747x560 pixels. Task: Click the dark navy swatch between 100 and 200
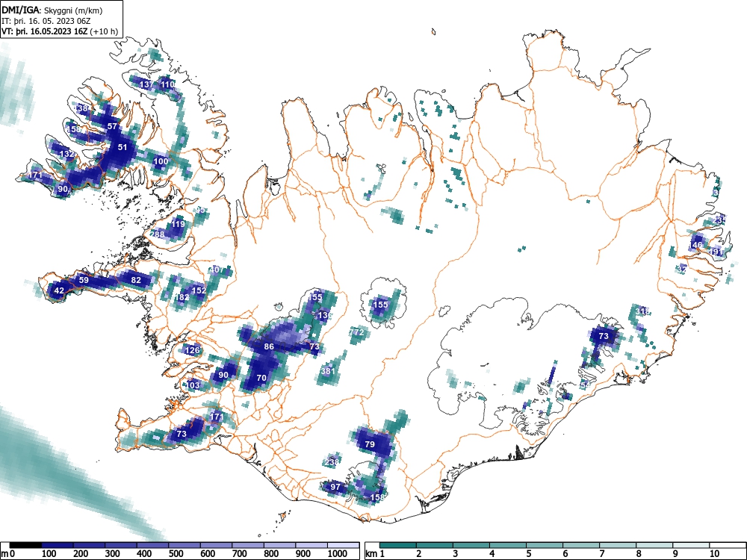58,544
